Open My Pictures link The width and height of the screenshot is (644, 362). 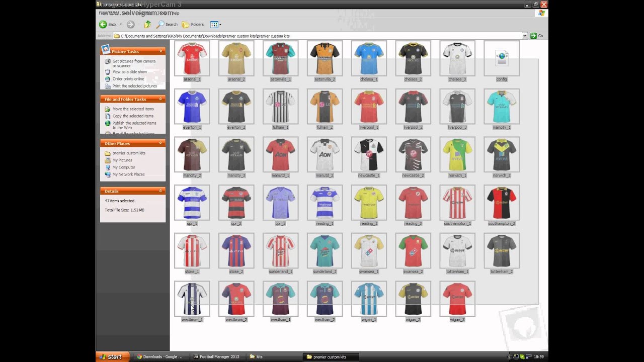click(122, 160)
